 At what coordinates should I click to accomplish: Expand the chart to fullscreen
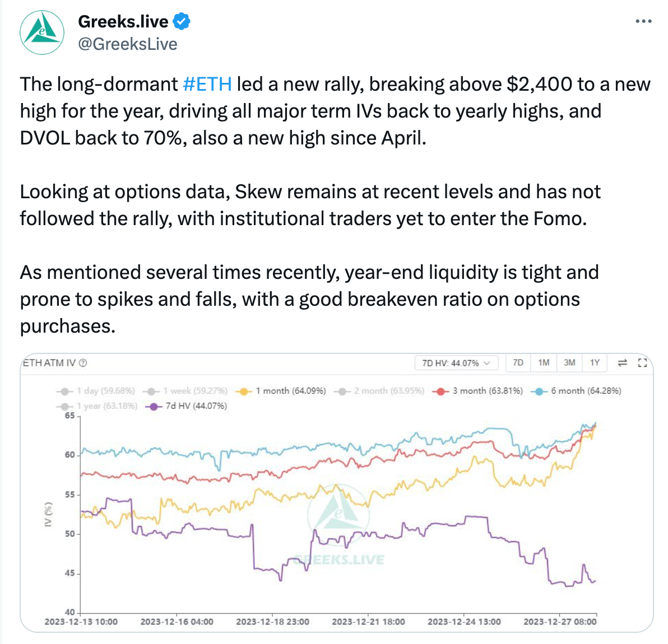coord(642,363)
